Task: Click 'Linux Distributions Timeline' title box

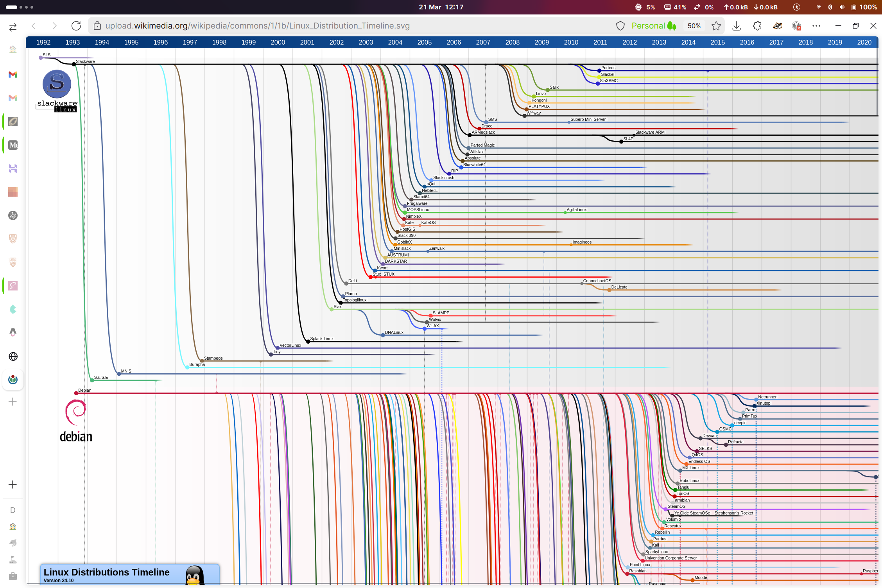Action: pos(130,574)
